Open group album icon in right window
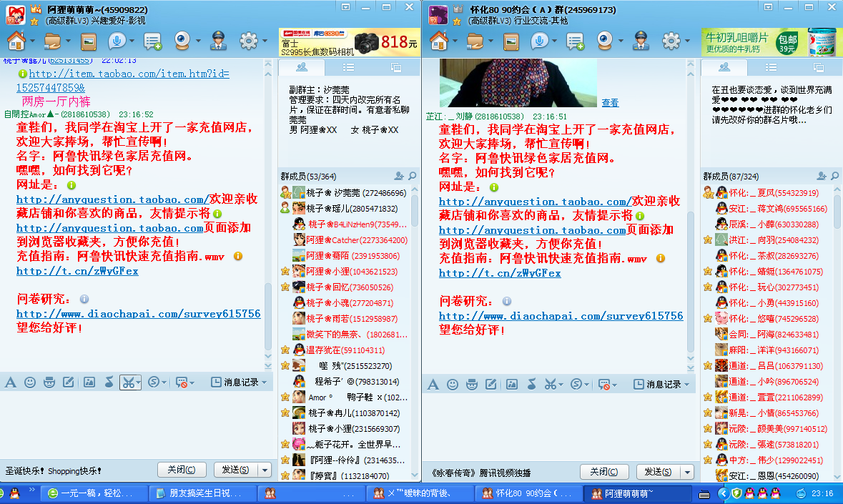The width and height of the screenshot is (843, 504). [x=511, y=41]
